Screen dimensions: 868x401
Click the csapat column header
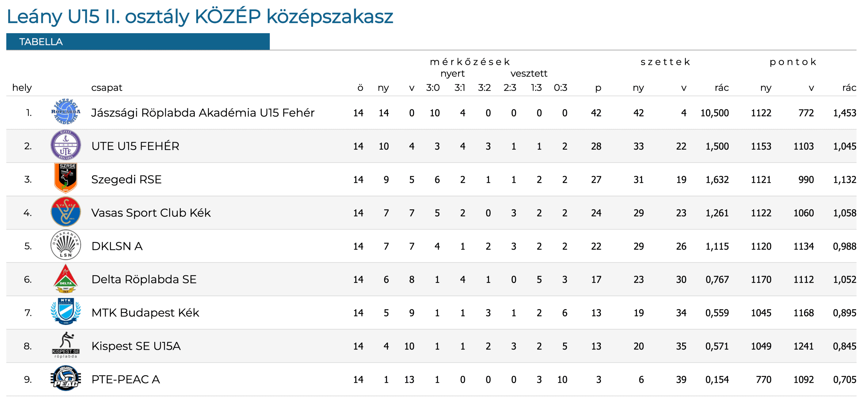(106, 88)
